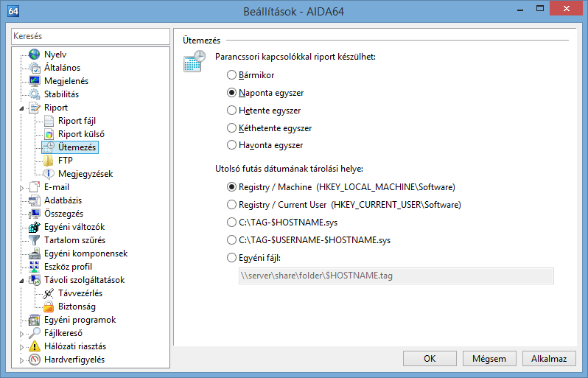Image resolution: width=588 pixels, height=378 pixels.
Task: Click the Hálózati riasztás warning icon
Action: pyautogui.click(x=35, y=346)
